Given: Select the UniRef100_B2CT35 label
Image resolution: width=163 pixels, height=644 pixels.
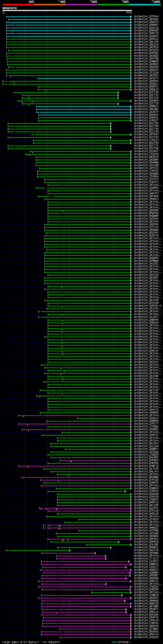Looking at the screenshot, I should tap(146, 92).
